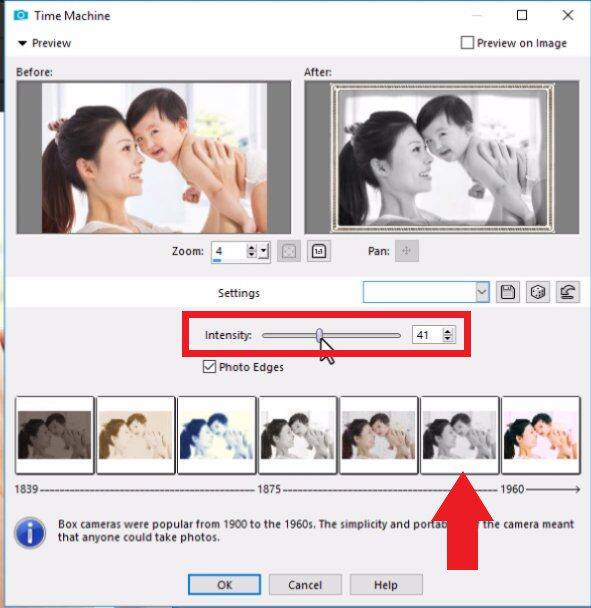Click the Before preview image
This screenshot has height=608, width=591.
click(x=154, y=157)
